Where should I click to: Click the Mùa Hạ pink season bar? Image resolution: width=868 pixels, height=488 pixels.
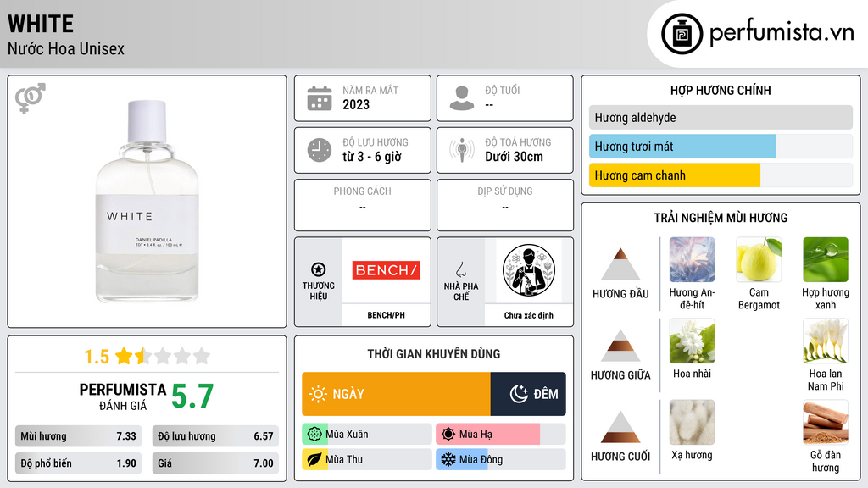(x=487, y=435)
